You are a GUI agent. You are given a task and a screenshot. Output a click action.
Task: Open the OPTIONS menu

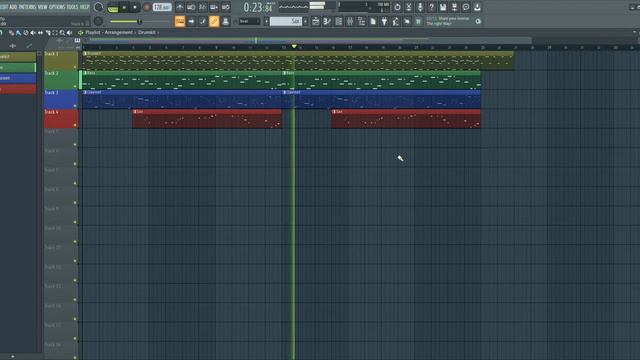(57, 7)
